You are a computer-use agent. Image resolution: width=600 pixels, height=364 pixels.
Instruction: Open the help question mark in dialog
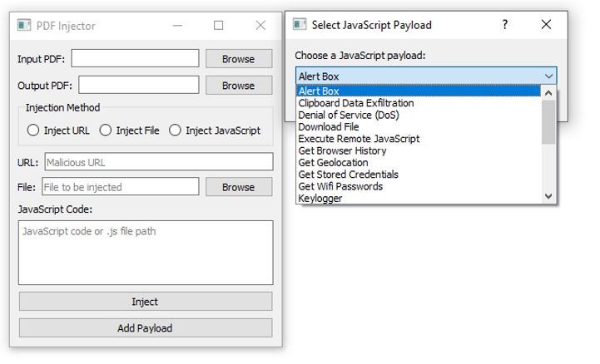click(505, 24)
